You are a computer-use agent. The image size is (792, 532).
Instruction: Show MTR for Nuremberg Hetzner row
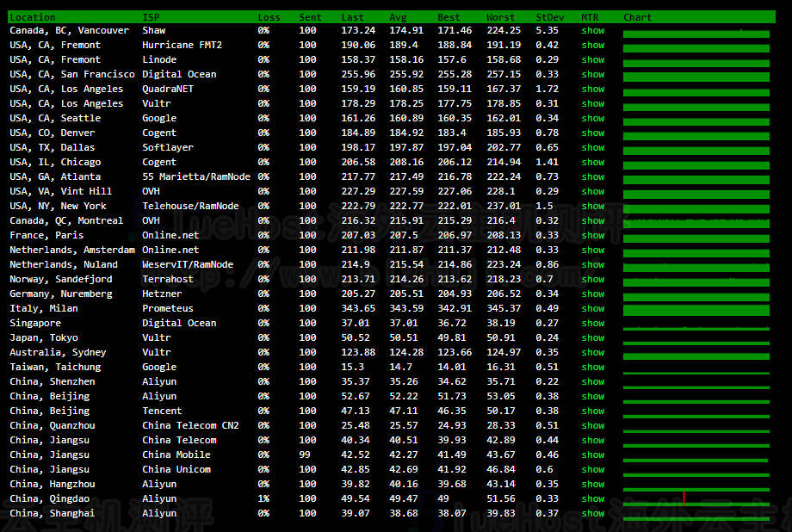click(592, 294)
